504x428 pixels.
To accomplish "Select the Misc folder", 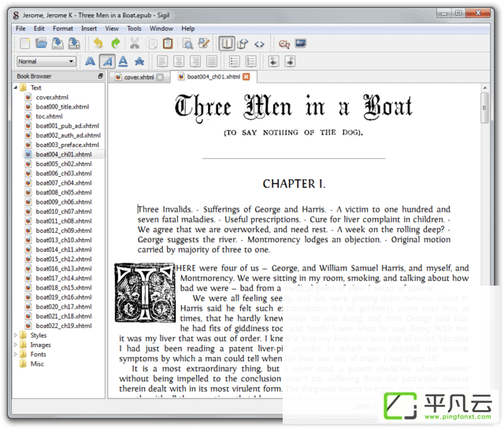I will (x=37, y=363).
